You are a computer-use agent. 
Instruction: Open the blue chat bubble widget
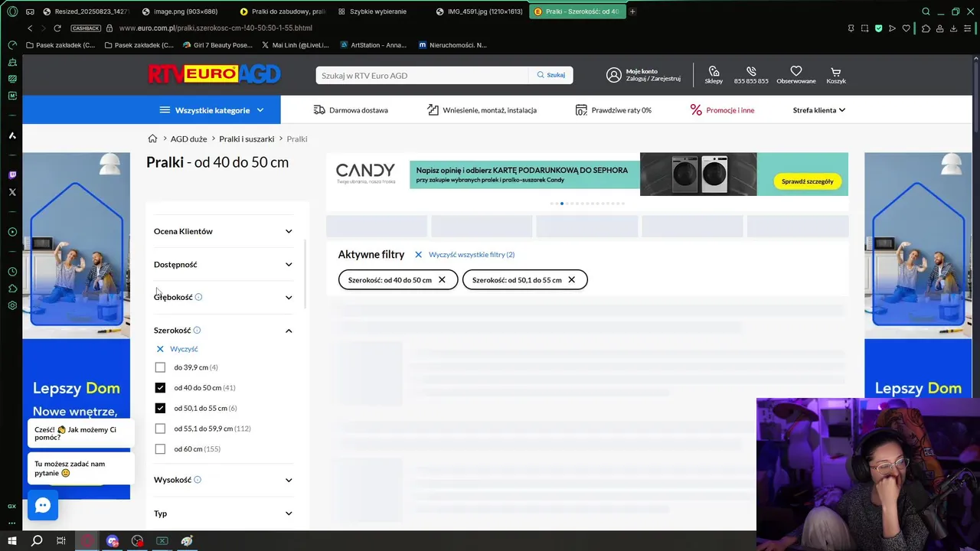click(x=43, y=505)
